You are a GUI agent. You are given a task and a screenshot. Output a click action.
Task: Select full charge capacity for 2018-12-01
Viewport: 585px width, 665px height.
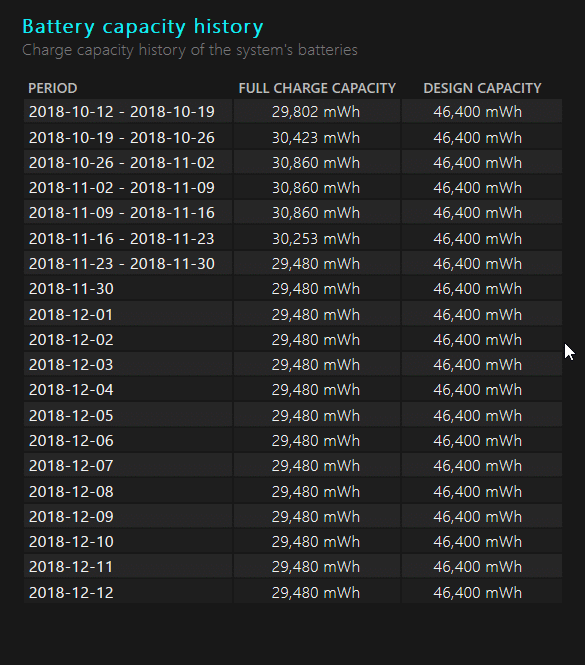(x=316, y=315)
